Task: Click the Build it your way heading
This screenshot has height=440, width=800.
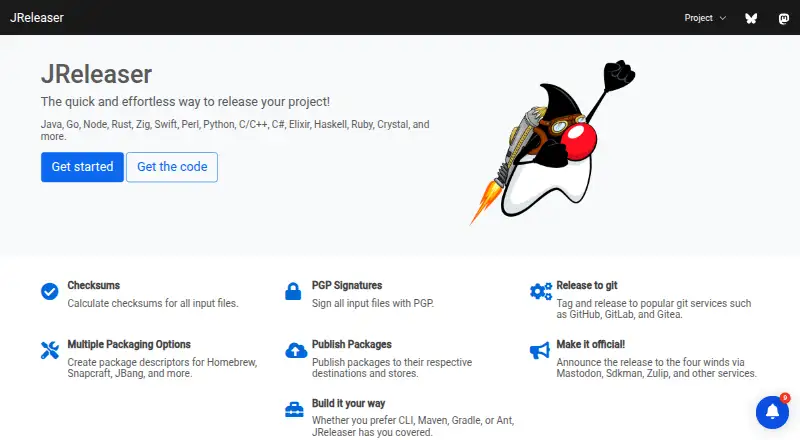Action: coord(348,403)
